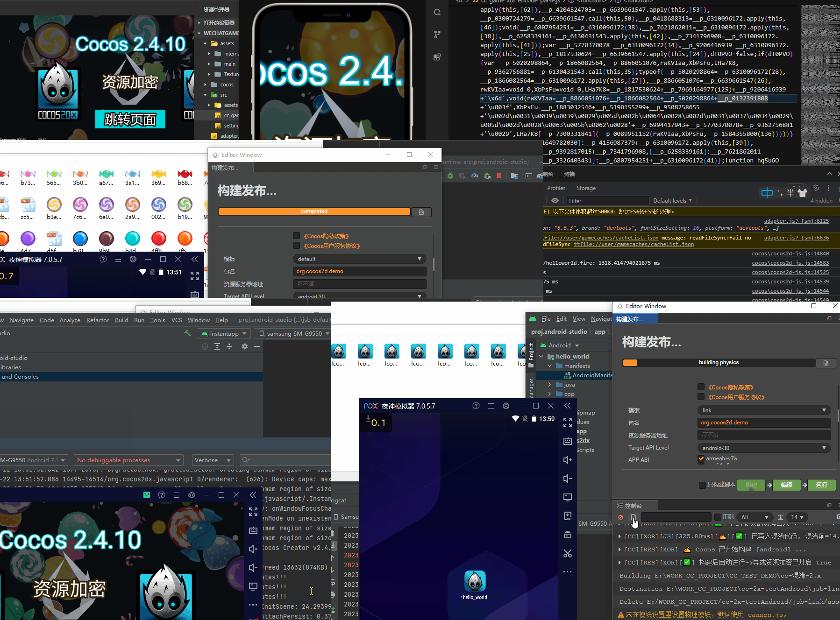The height and width of the screenshot is (620, 840).
Task: Clear the 控制台 console with circle-slash icon
Action: (x=621, y=517)
